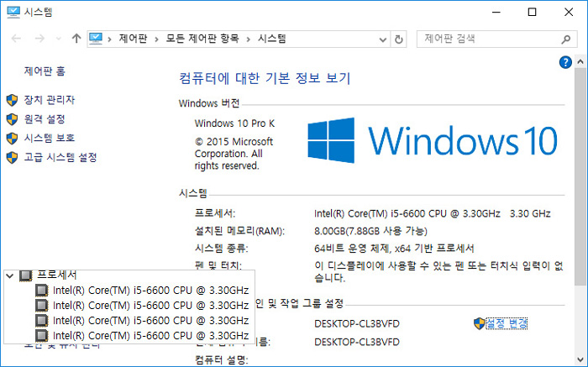Click shield icon beside 장치 관리자
The image size is (588, 367).
tap(12, 100)
